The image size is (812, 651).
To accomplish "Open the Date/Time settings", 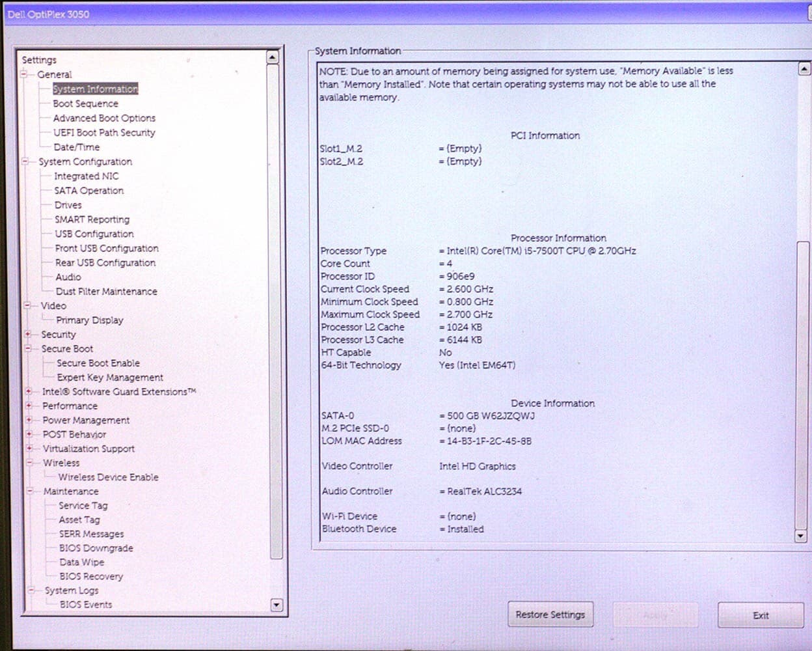I will [x=76, y=147].
